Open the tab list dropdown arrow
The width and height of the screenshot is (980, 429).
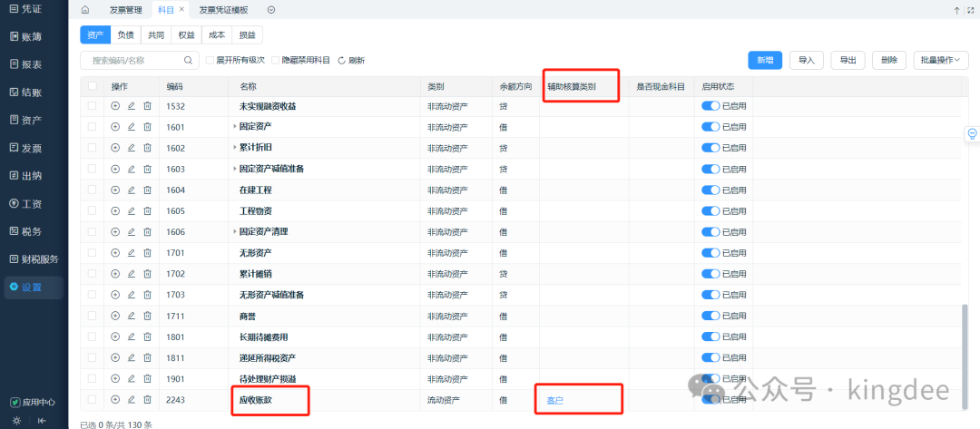pyautogui.click(x=271, y=10)
